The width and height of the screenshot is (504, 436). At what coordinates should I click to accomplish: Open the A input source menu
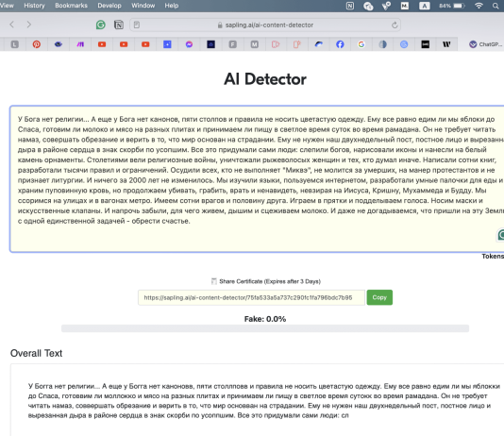coord(425,6)
